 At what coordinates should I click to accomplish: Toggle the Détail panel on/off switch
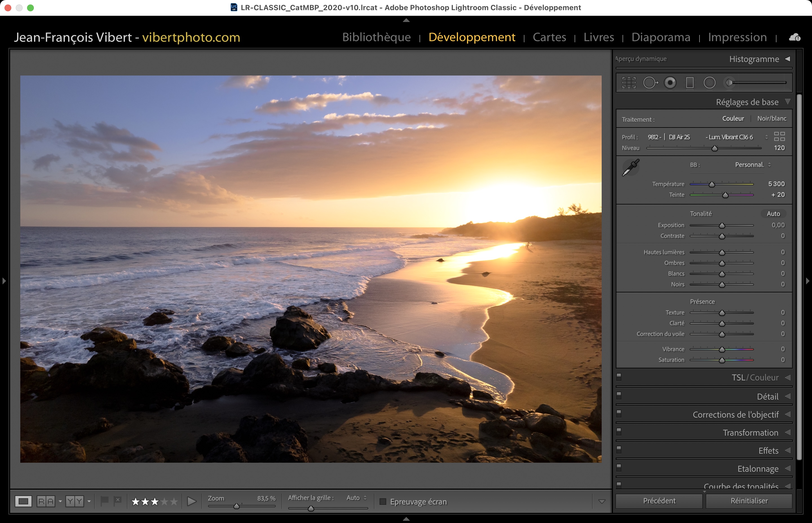coord(619,395)
